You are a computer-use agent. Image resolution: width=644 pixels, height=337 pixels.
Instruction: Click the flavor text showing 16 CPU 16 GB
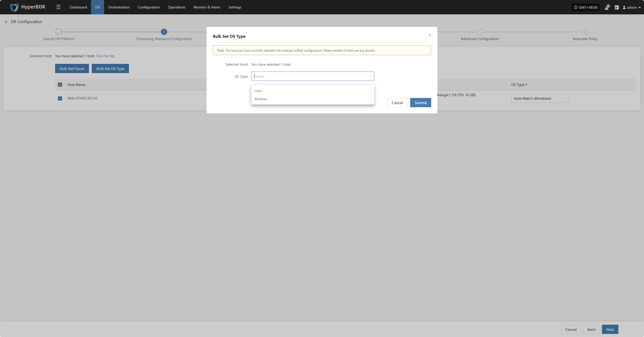(x=456, y=95)
